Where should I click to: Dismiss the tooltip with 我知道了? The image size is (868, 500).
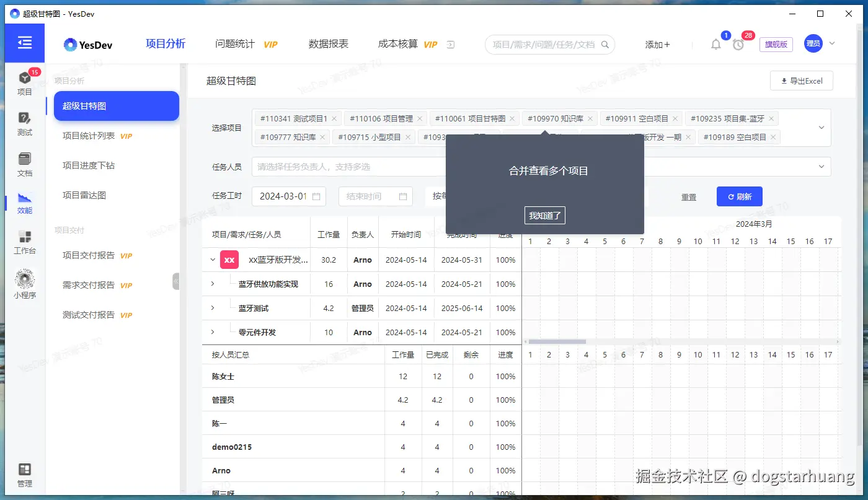[544, 216]
